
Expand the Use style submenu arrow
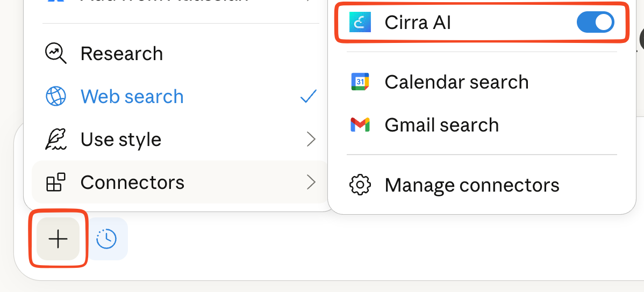[x=311, y=140]
